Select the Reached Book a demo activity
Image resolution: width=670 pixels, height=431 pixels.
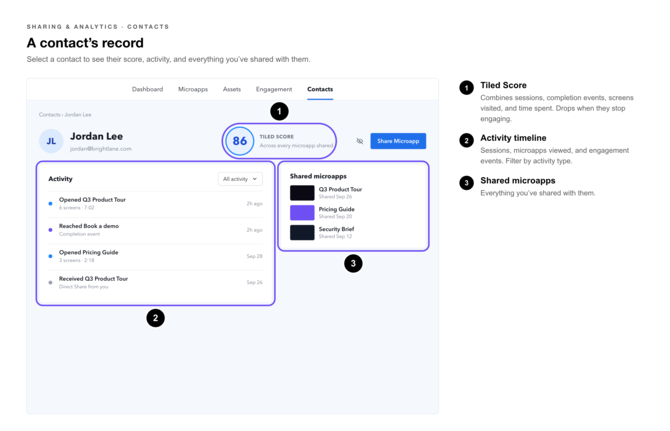[x=155, y=230]
